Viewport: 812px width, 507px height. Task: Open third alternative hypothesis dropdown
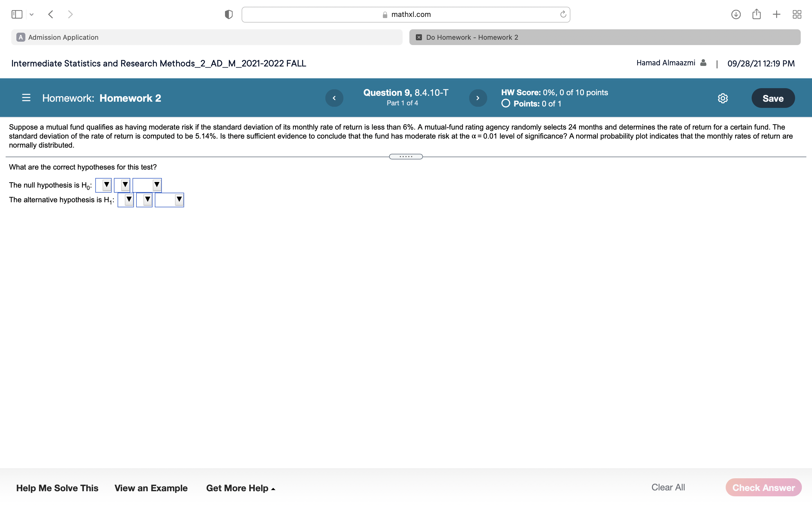[169, 200]
